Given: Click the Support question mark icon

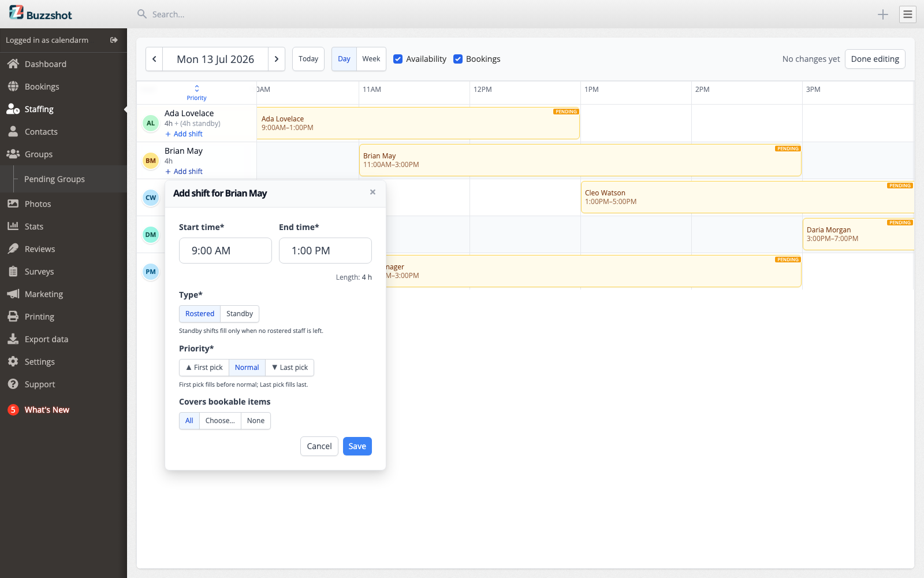Looking at the screenshot, I should pos(13,384).
